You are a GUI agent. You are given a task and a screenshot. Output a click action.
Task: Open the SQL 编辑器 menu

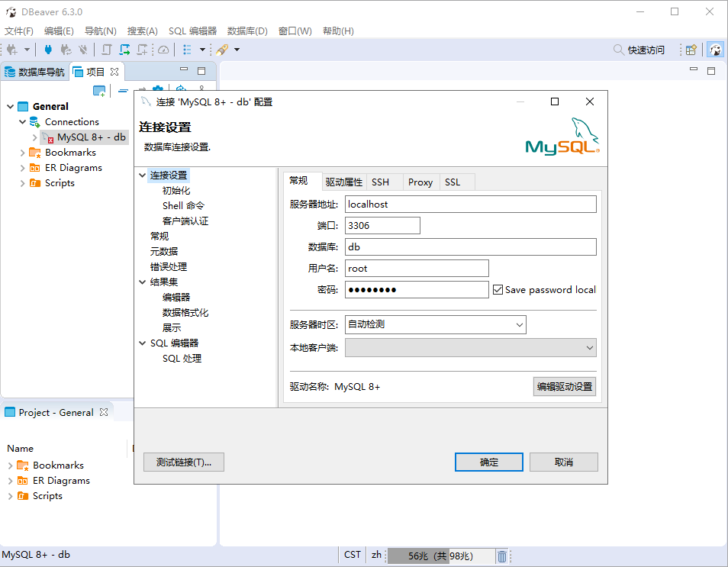192,31
